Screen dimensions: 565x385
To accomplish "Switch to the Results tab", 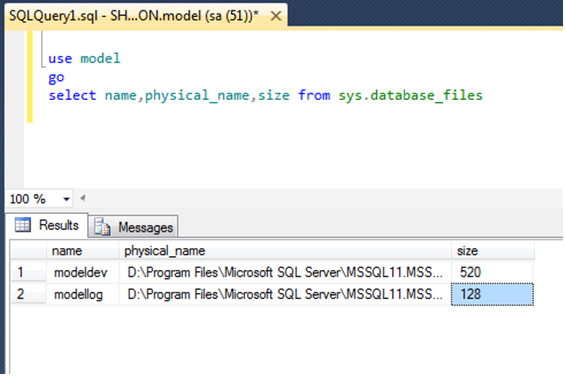I will pyautogui.click(x=47, y=225).
